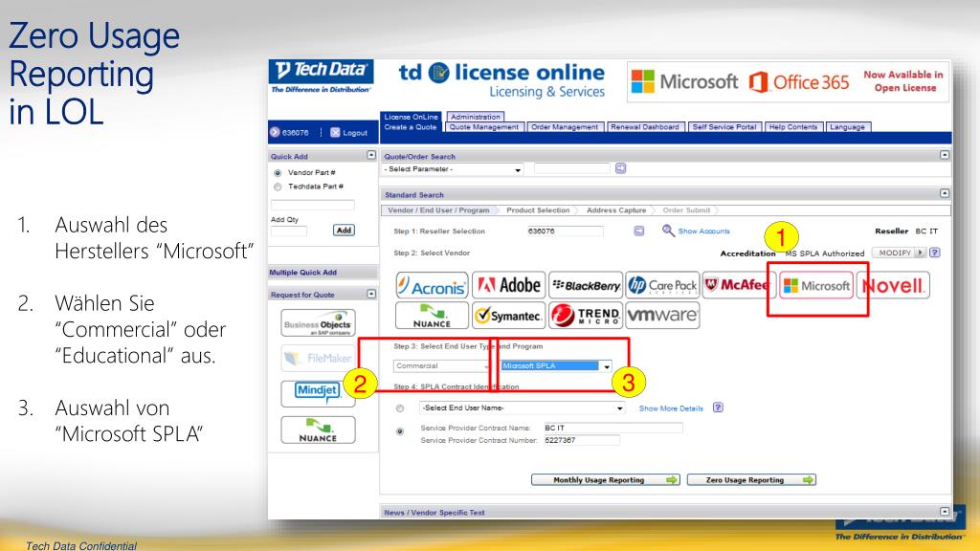Open the Administration tab
980x551 pixels.
[476, 117]
